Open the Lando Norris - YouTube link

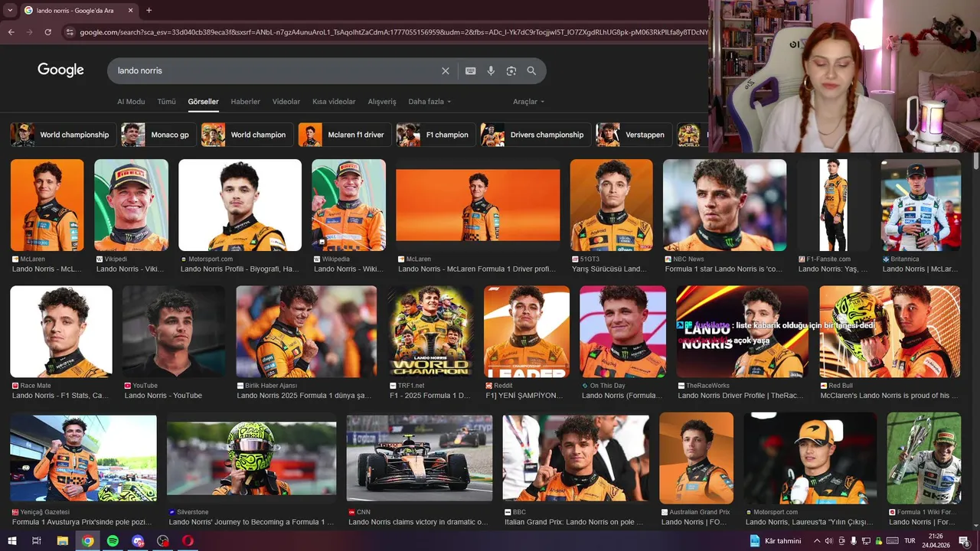point(163,396)
